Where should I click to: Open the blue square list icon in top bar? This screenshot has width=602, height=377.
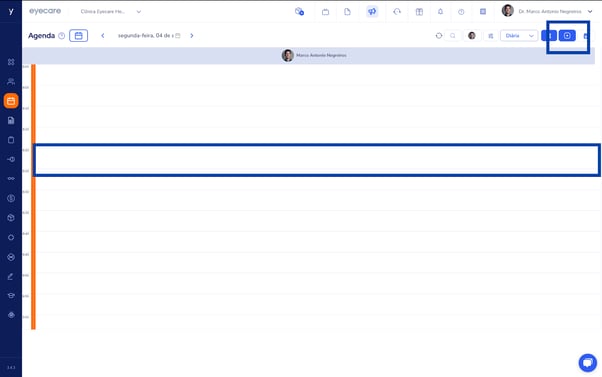coord(483,12)
